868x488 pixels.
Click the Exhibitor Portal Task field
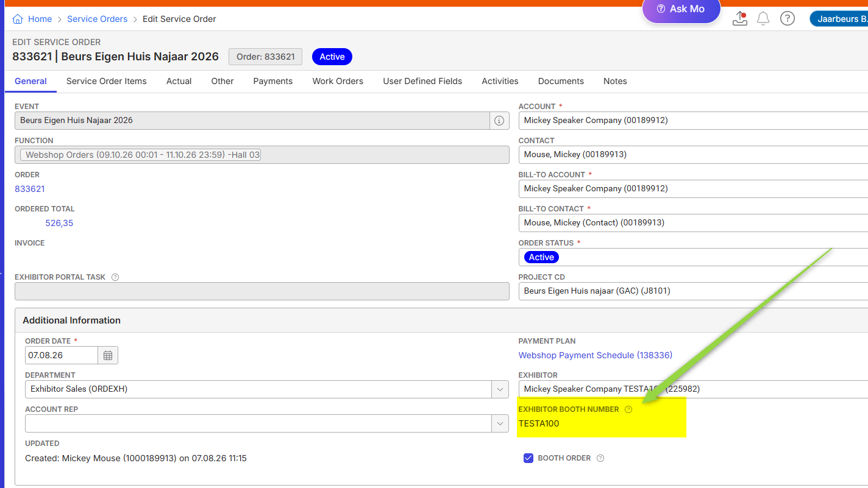tap(262, 291)
